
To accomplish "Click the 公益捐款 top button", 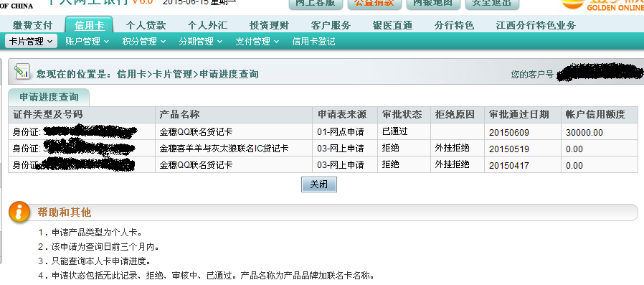I will click(374, 3).
